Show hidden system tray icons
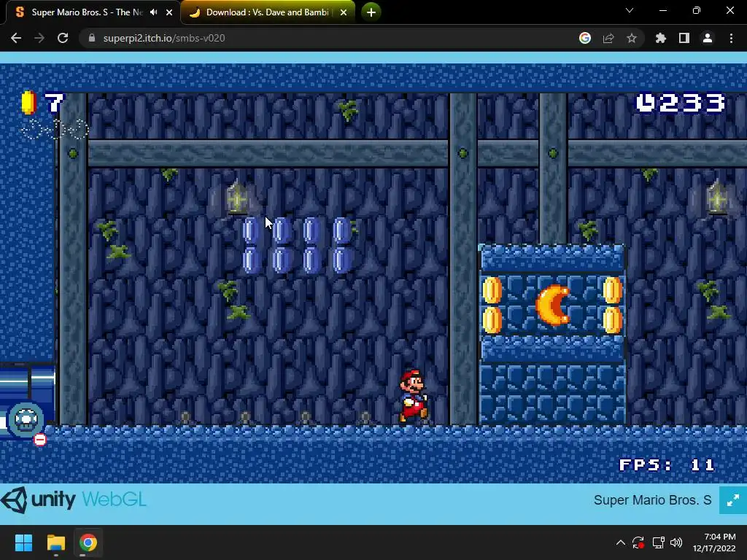The height and width of the screenshot is (560, 747). (620, 542)
